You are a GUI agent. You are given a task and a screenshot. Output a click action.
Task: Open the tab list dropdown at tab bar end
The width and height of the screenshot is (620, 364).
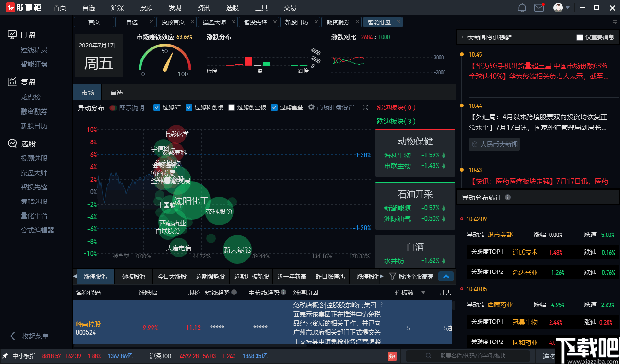click(x=615, y=22)
